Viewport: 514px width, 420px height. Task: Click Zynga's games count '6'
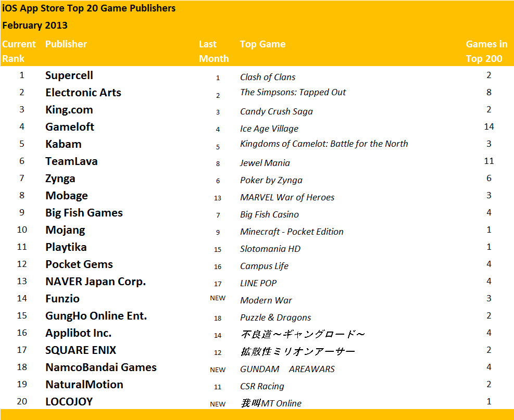[x=489, y=179]
